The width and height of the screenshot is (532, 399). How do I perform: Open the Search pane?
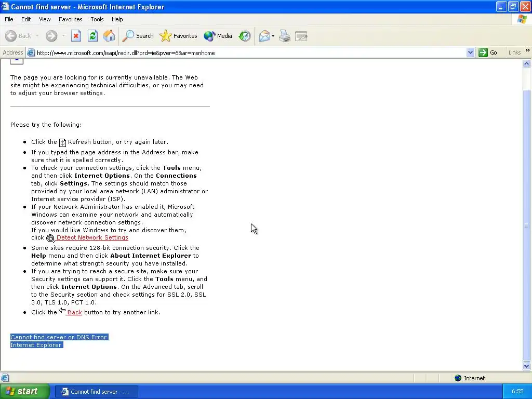[138, 36]
